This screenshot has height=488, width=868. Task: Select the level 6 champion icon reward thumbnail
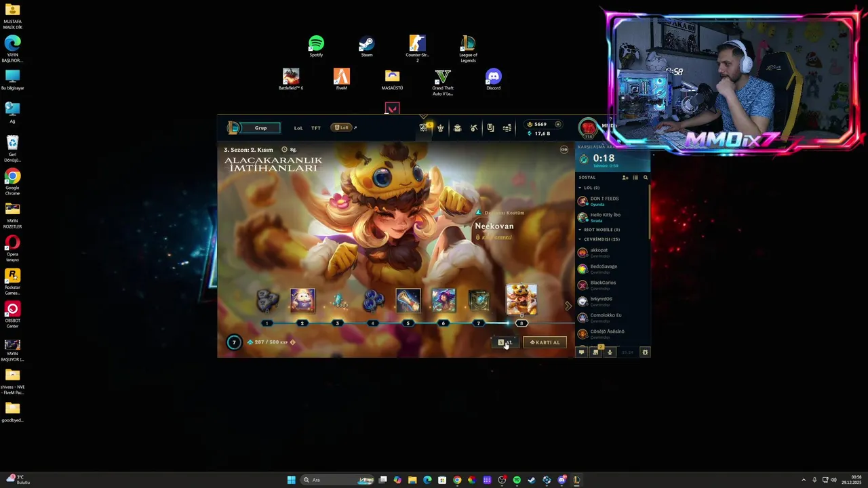pyautogui.click(x=443, y=300)
